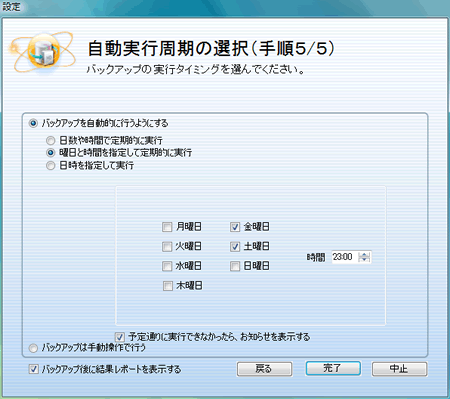Screen dimensions: 450x399
Task: Choose 日数や時間で定期的に実行 option
Action: pyautogui.click(x=50, y=140)
